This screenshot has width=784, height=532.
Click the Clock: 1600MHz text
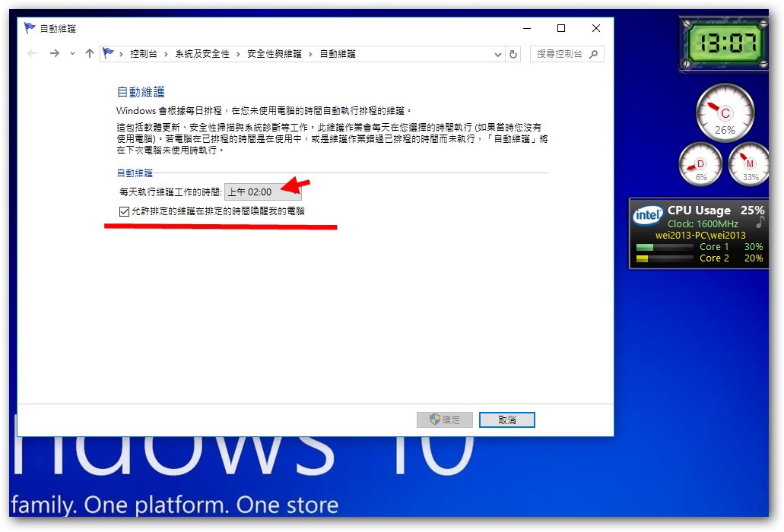(x=703, y=223)
